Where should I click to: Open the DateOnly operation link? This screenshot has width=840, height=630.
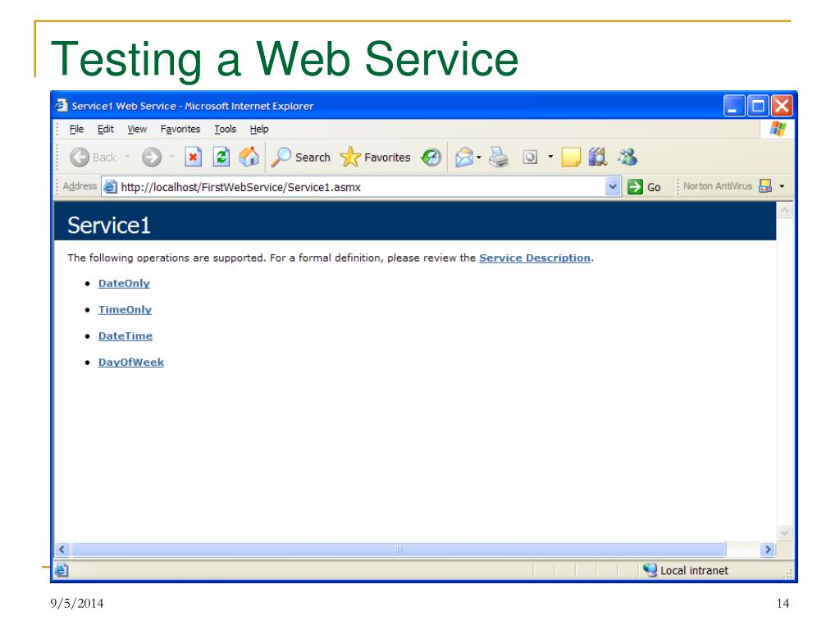pyautogui.click(x=124, y=283)
